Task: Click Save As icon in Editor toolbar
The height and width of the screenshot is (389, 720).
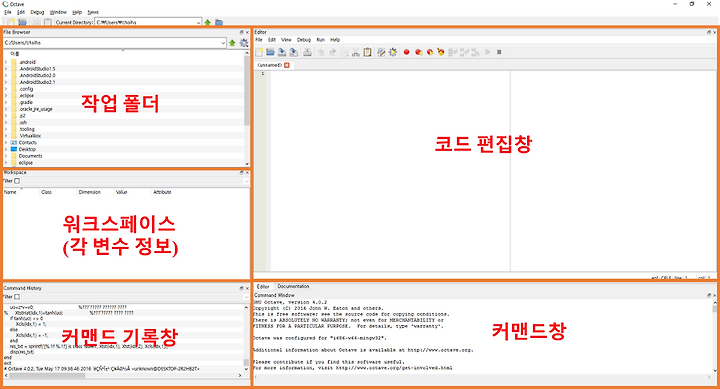Action: pos(293,52)
